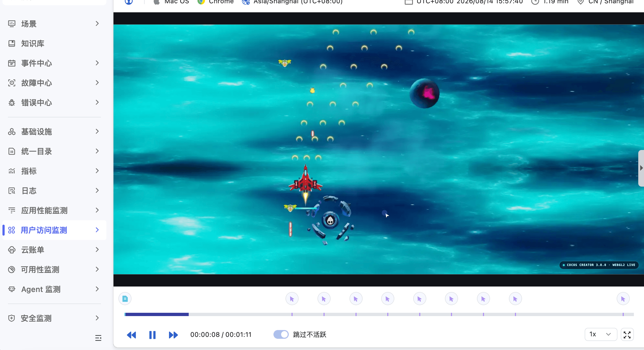Viewport: 644px width, 350px height.
Task: Open the 云账单 billing icon
Action: [x=12, y=250]
